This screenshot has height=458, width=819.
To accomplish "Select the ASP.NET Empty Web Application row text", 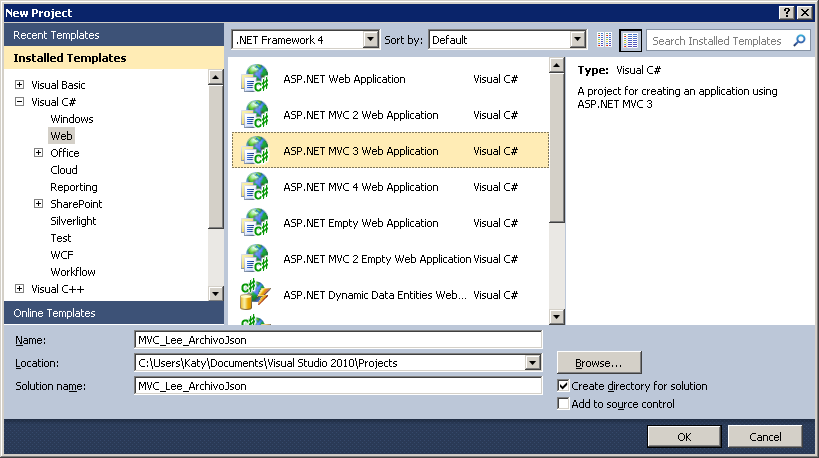I will (x=360, y=223).
